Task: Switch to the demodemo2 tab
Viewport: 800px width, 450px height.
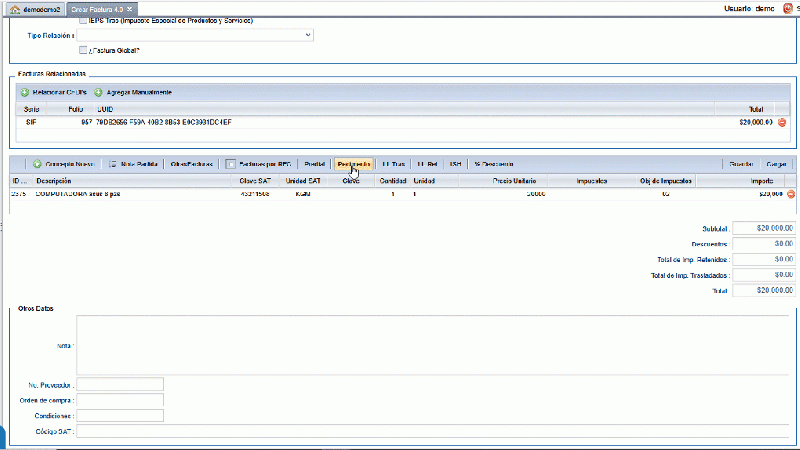Action: click(x=36, y=8)
